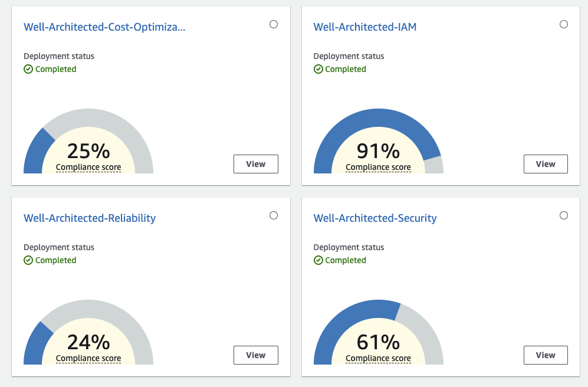The image size is (588, 387).
Task: Click the Completed checkmark icon in Reliability card
Action: (28, 260)
